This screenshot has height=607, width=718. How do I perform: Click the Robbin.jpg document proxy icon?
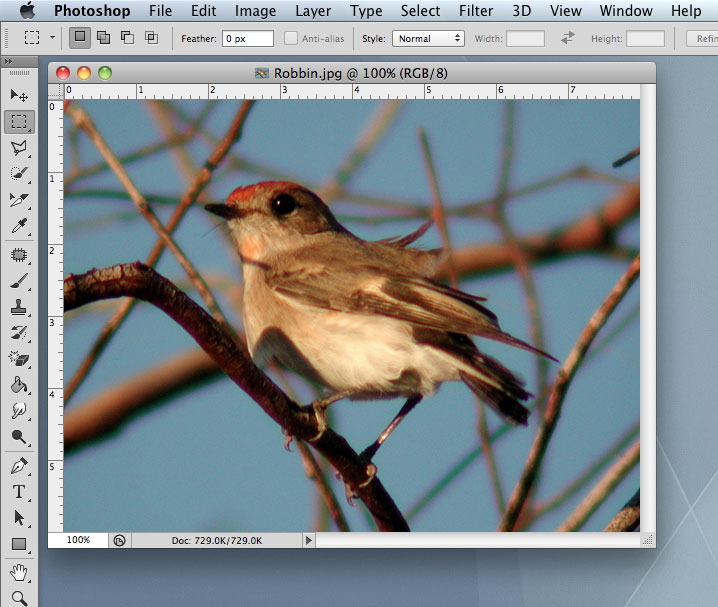pyautogui.click(x=262, y=73)
